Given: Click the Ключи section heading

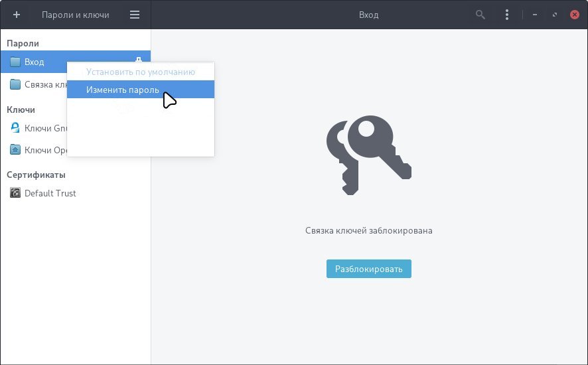Looking at the screenshot, I should pos(21,110).
